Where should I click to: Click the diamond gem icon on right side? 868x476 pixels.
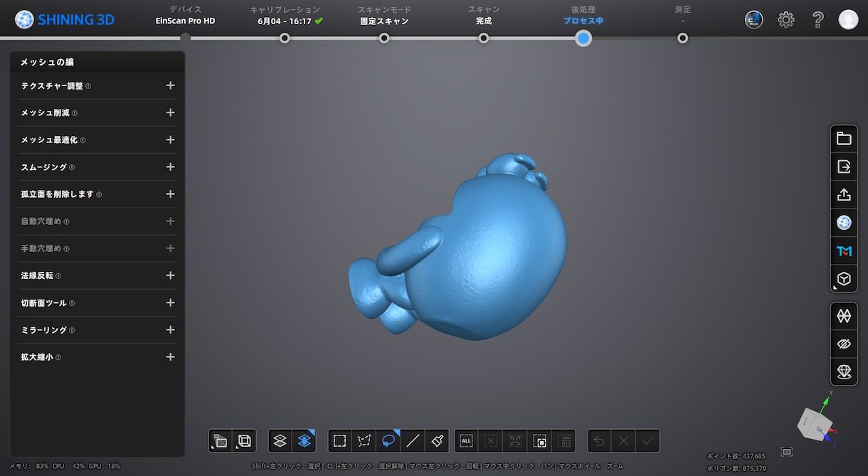tap(844, 371)
